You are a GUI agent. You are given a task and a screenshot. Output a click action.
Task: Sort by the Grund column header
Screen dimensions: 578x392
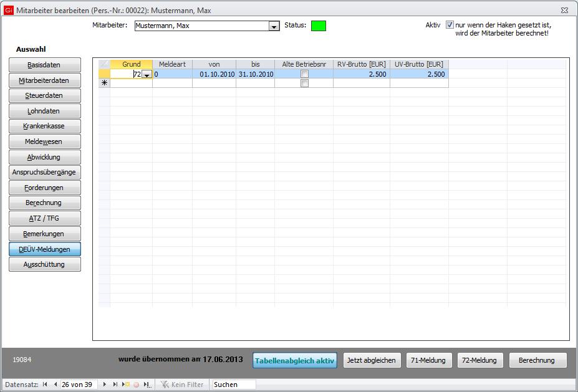click(x=131, y=64)
